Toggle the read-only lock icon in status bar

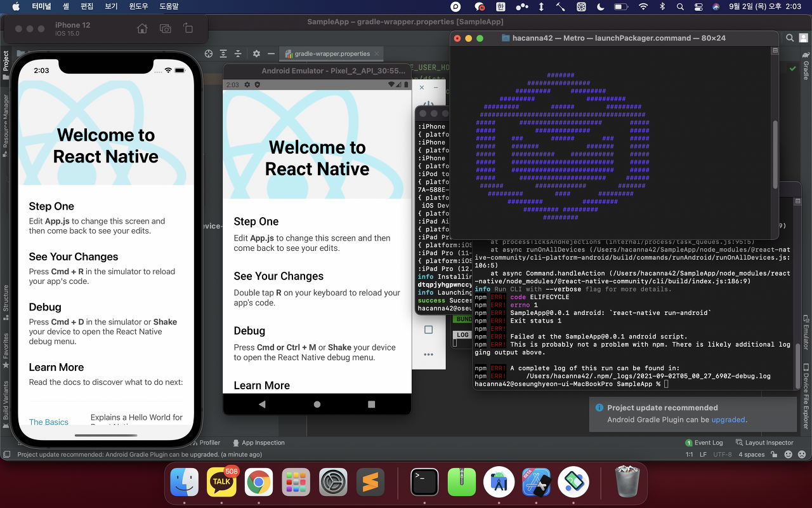[x=774, y=455]
